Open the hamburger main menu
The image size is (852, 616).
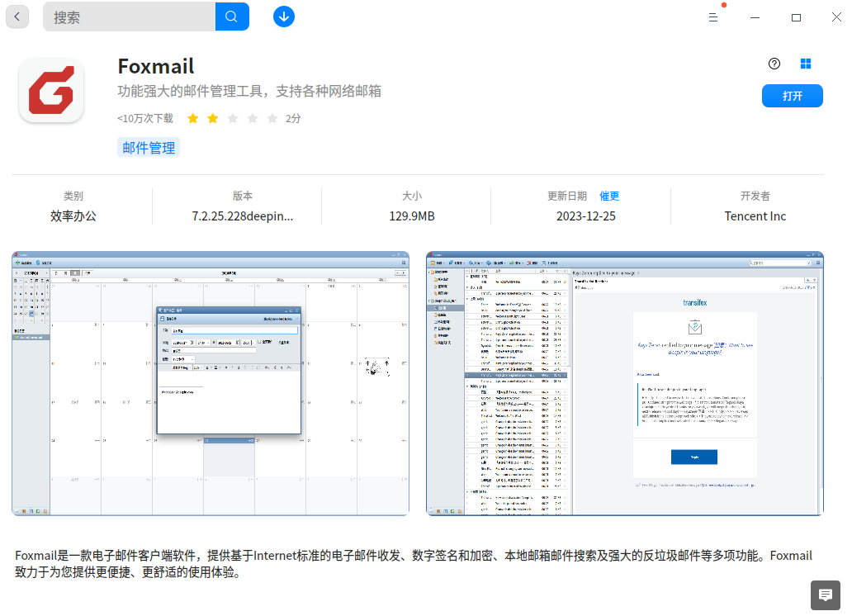pyautogui.click(x=713, y=17)
